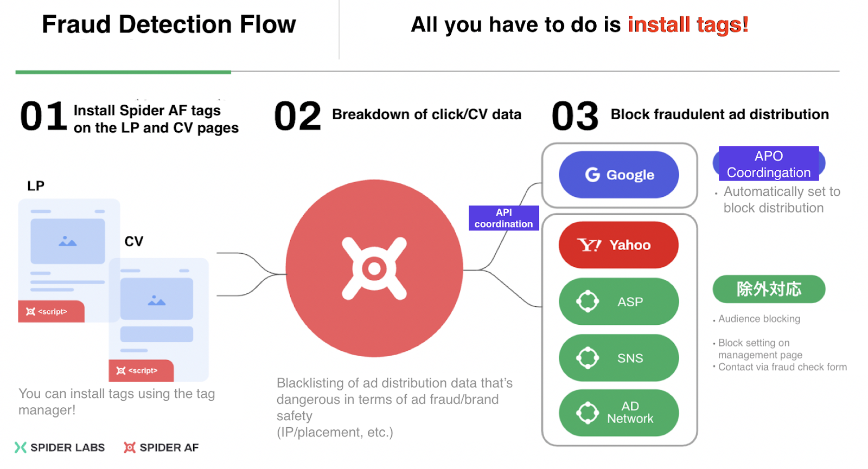This screenshot has height=469, width=868.
Task: Select the SNS green button
Action: (x=618, y=358)
